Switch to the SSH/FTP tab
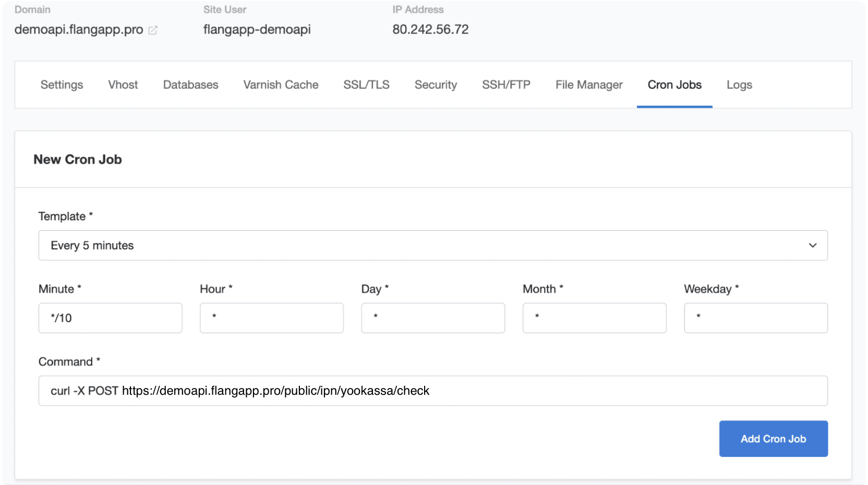 pos(506,85)
